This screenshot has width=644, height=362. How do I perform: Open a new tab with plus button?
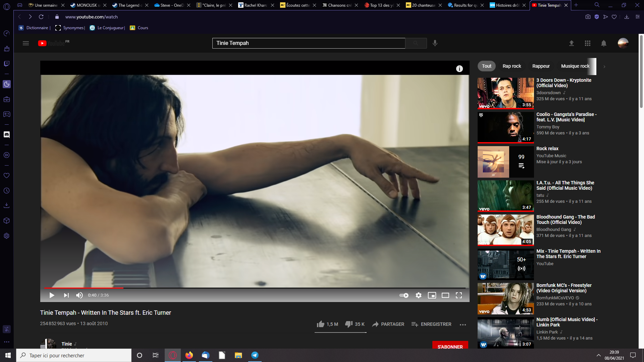(x=576, y=5)
